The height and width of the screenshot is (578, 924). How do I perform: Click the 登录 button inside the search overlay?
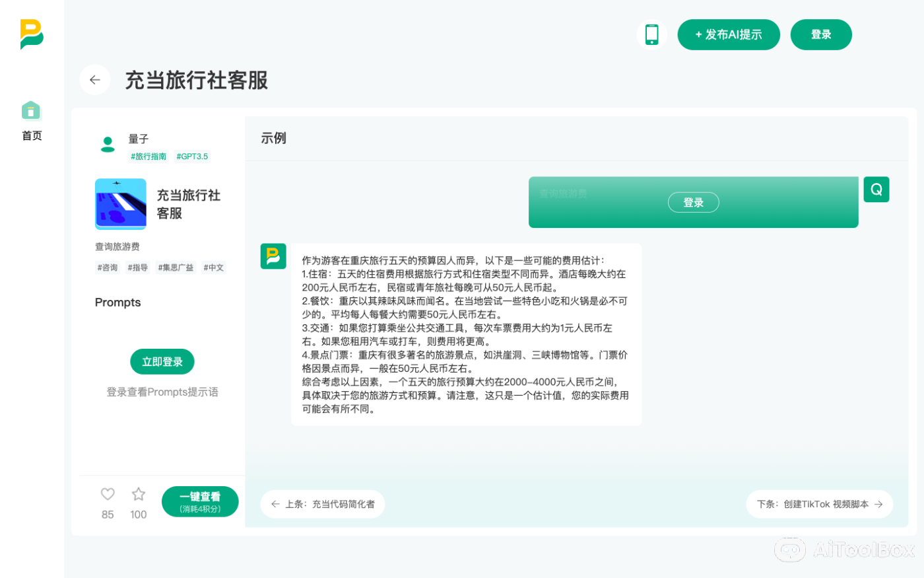coord(694,202)
